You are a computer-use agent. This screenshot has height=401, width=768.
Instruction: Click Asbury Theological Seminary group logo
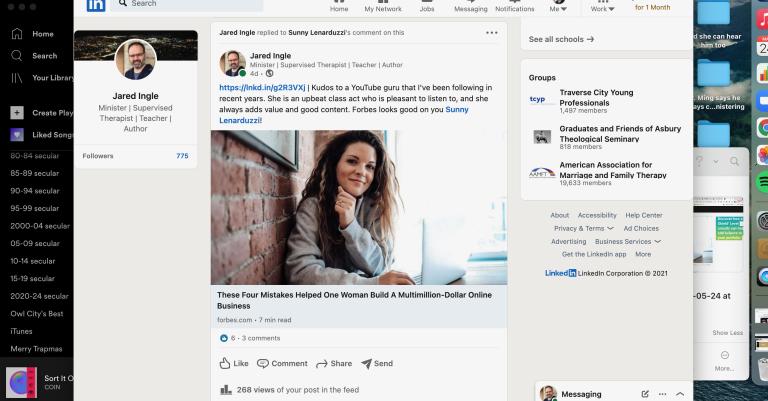(542, 137)
